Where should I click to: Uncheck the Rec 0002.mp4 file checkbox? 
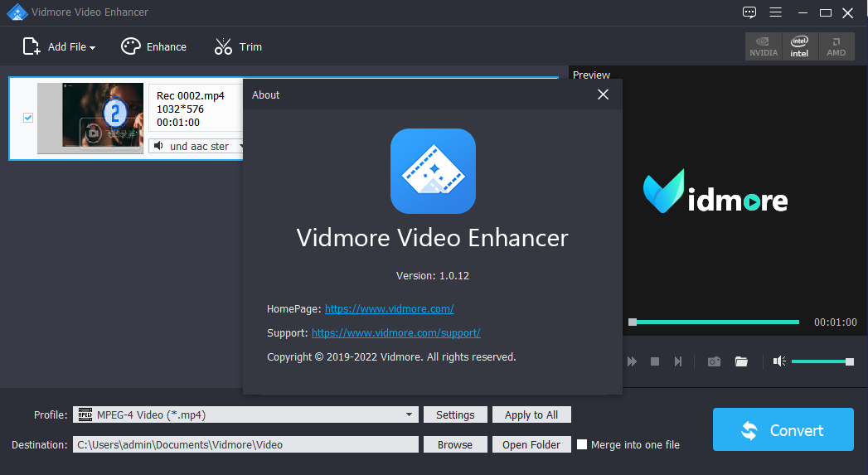coord(28,118)
